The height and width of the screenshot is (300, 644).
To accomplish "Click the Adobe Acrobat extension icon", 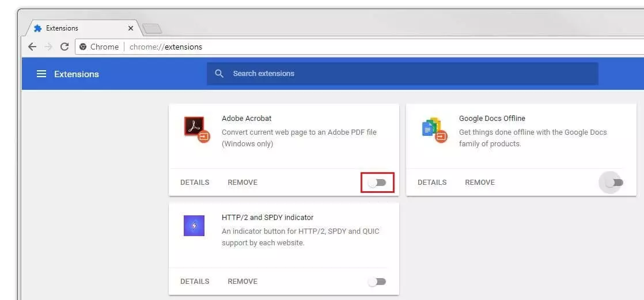I will click(196, 129).
